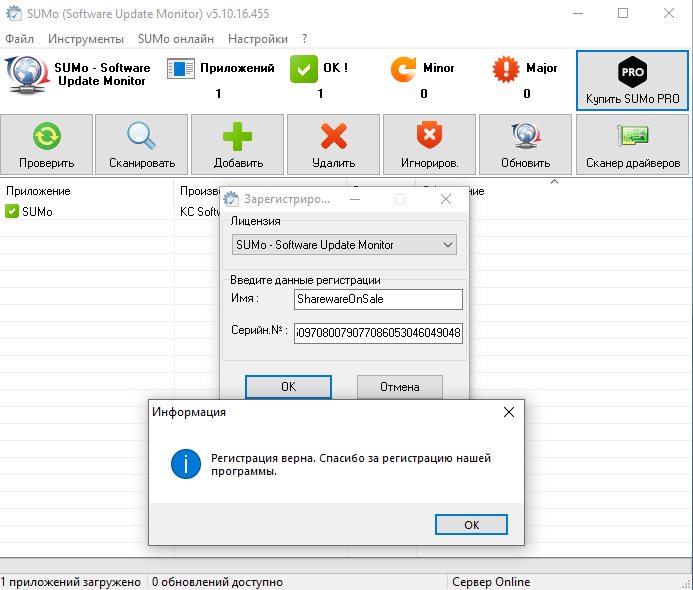Close the Зарегистриро... registration dialog

click(x=446, y=199)
